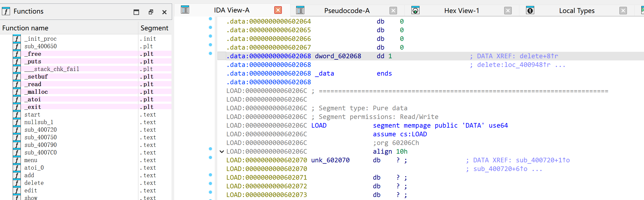644x200 pixels.
Task: Click the function icon beside _exit
Action: click(x=17, y=107)
